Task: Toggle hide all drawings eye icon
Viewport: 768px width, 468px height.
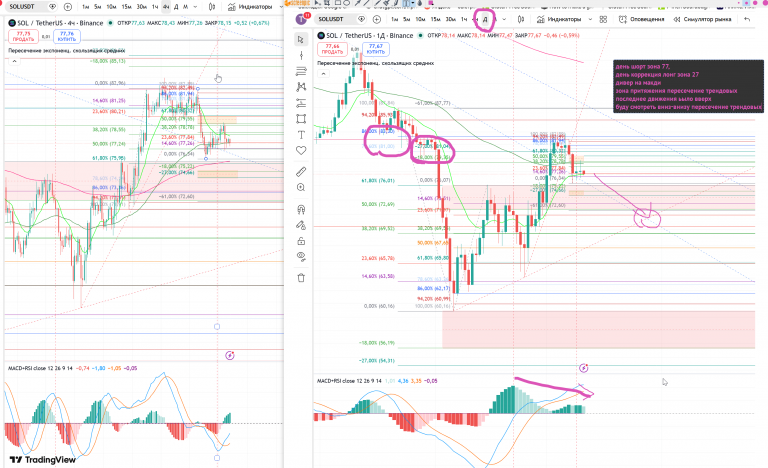Action: (301, 256)
